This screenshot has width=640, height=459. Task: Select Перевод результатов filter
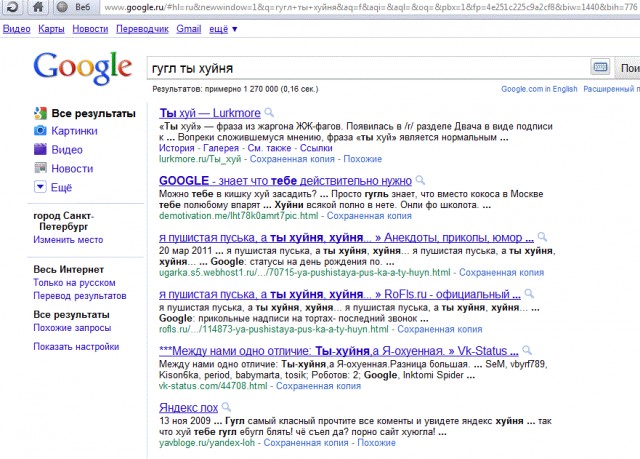[x=80, y=296]
